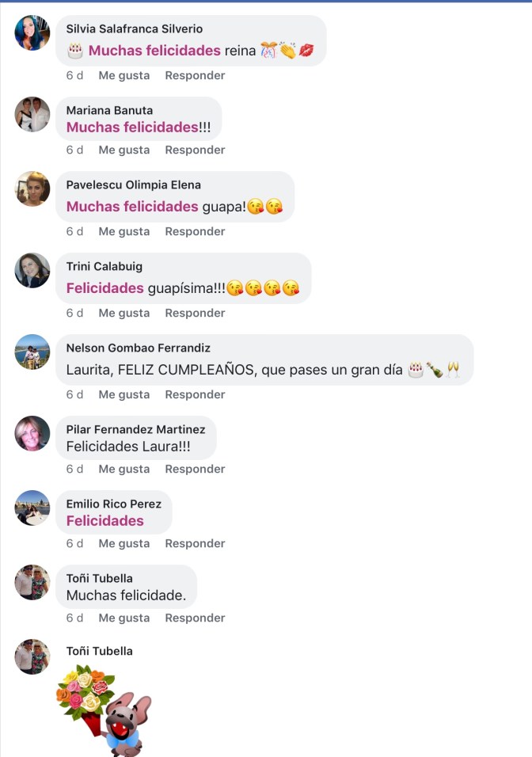Viewport: 532px width, 757px height.
Task: Click the 6 d timestamp under Emilio's comment
Action: tap(75, 543)
